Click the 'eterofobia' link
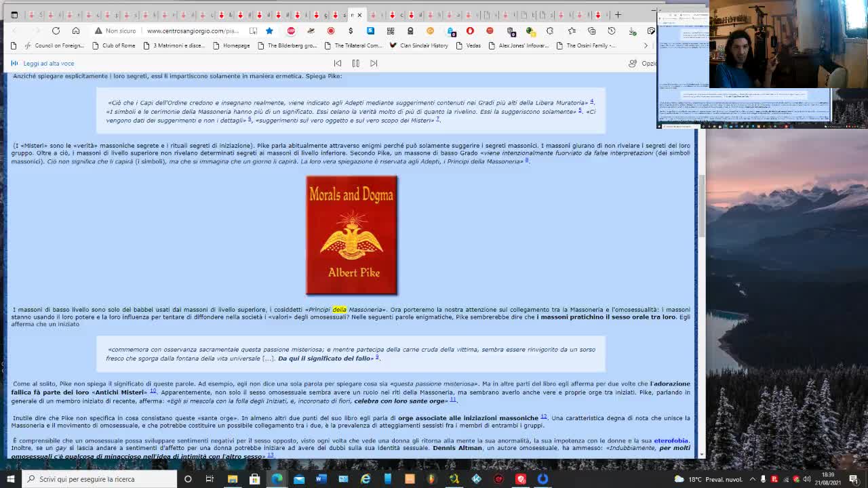 point(671,441)
